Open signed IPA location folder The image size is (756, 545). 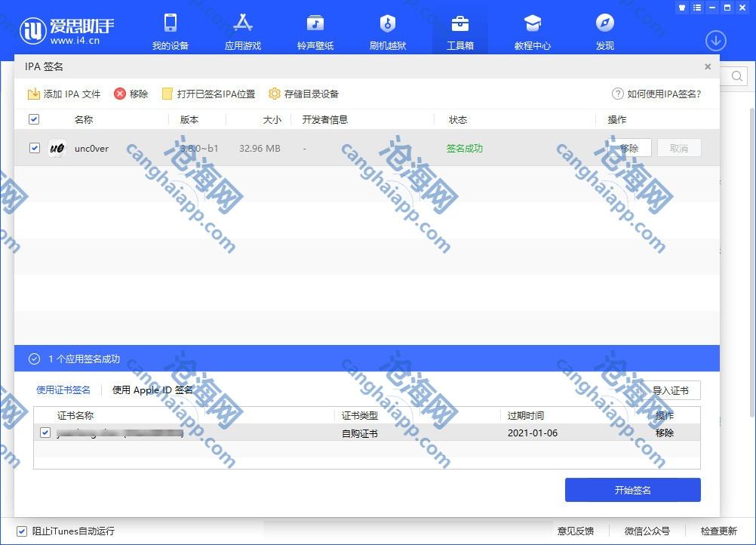(209, 94)
